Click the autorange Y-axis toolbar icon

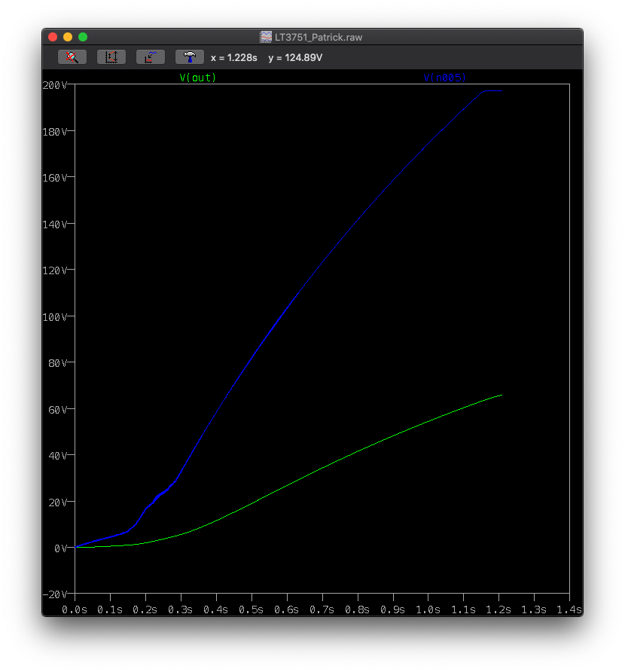[111, 57]
